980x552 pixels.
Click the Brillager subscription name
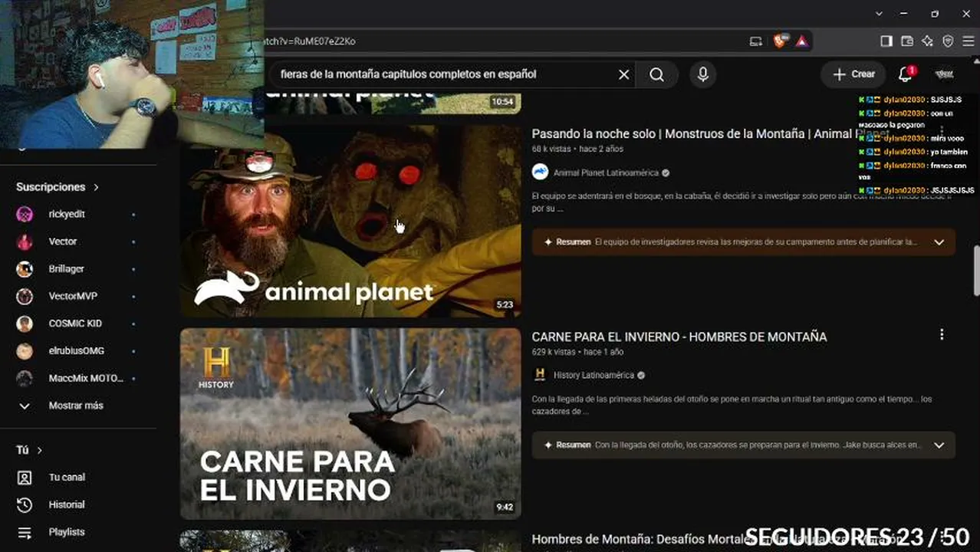pos(67,269)
